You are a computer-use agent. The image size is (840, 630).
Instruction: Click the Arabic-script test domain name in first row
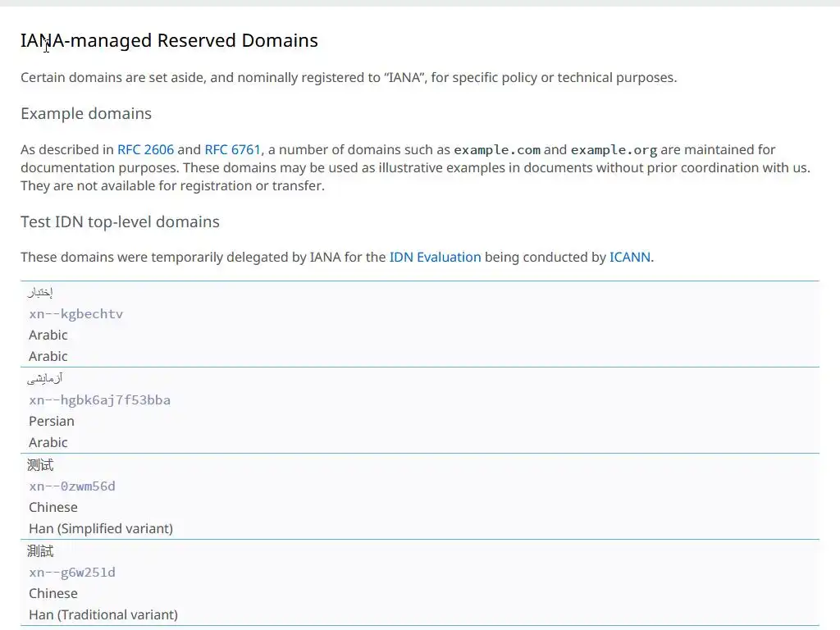pos(40,293)
